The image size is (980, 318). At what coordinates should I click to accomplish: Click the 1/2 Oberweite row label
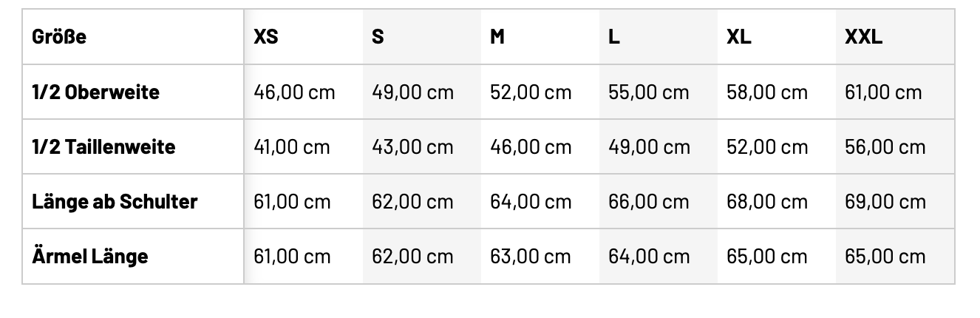click(95, 92)
